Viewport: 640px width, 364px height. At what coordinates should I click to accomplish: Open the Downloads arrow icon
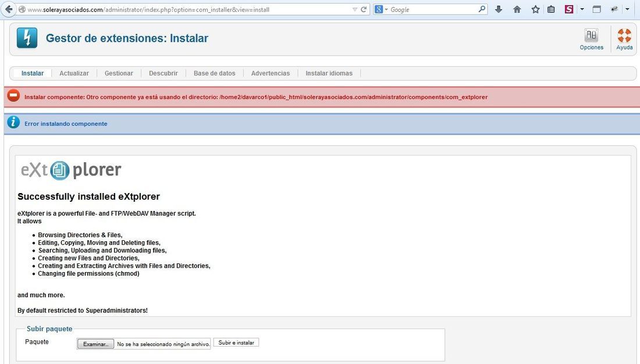coord(499,9)
